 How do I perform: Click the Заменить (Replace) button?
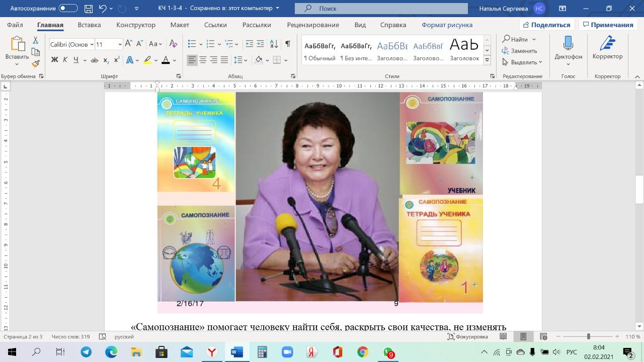[x=520, y=51]
